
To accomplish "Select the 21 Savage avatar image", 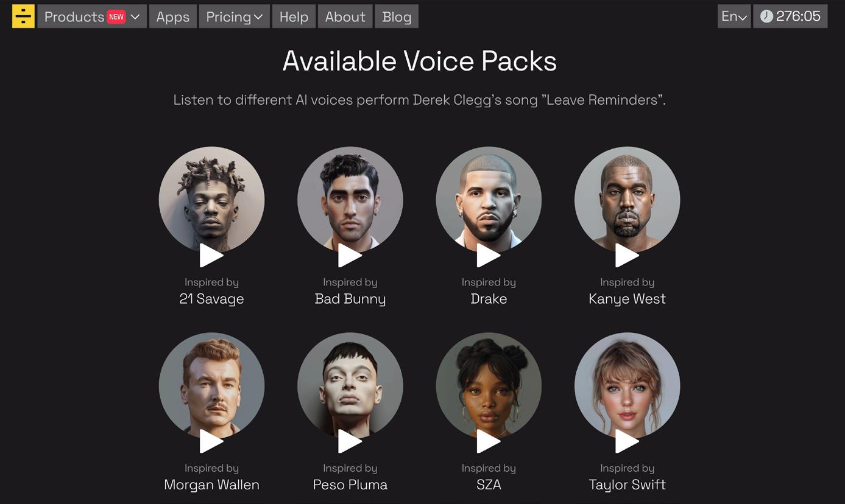I will 211,199.
